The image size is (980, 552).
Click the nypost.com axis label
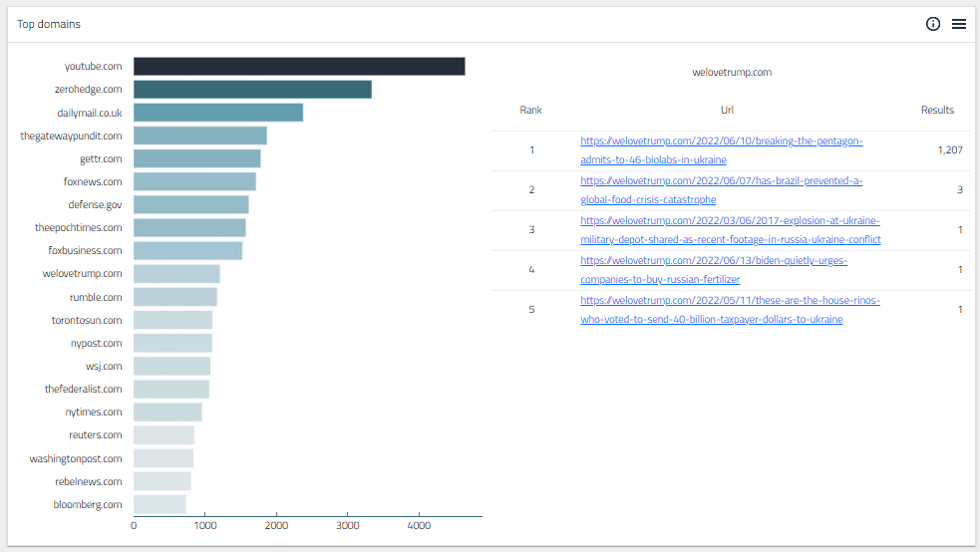[x=97, y=344]
